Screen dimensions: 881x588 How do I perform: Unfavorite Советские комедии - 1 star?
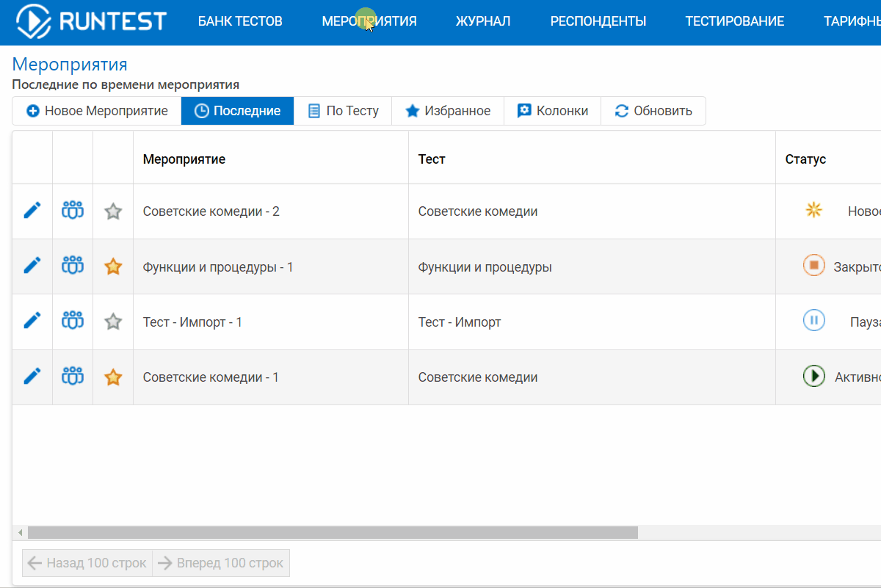point(113,377)
